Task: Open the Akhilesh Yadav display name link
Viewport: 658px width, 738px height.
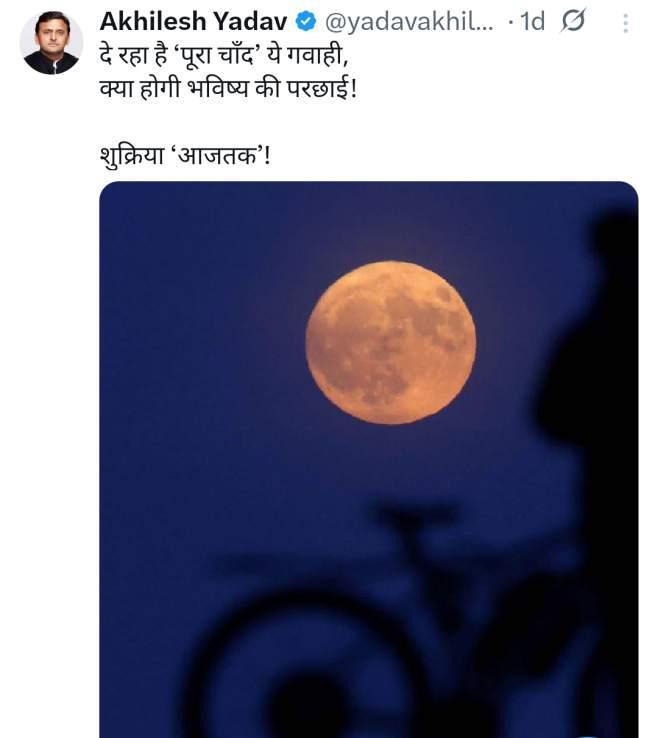Action: pos(193,22)
